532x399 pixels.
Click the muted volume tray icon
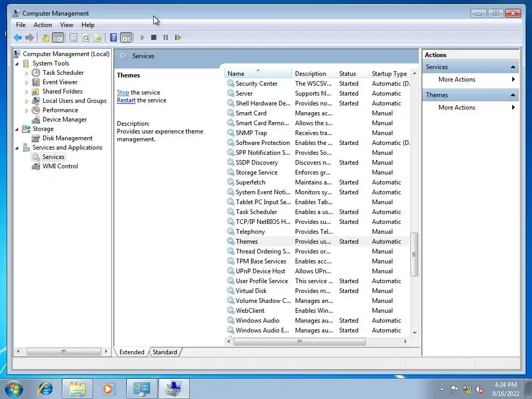[x=480, y=389]
